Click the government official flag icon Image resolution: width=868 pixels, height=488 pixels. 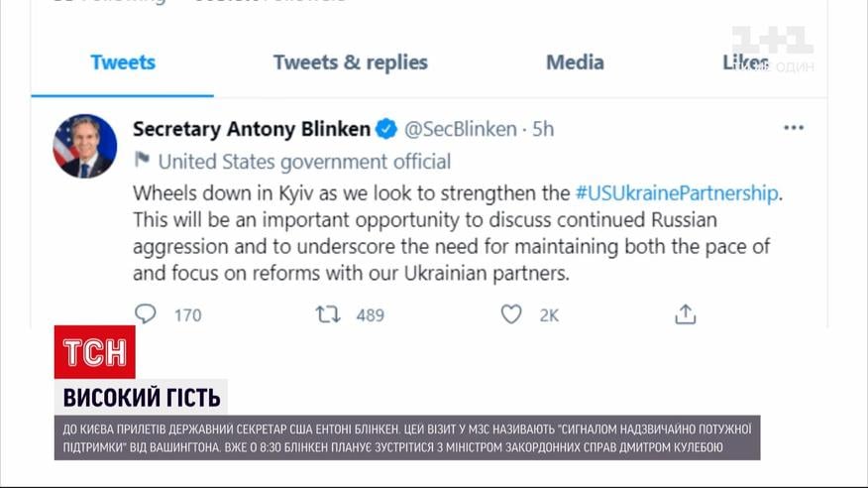[142, 161]
